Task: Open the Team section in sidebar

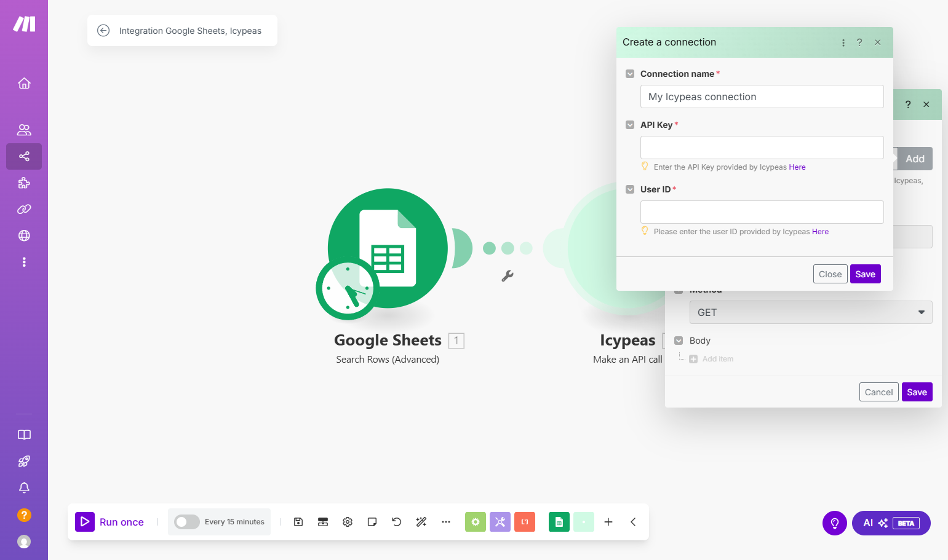Action: tap(24, 130)
